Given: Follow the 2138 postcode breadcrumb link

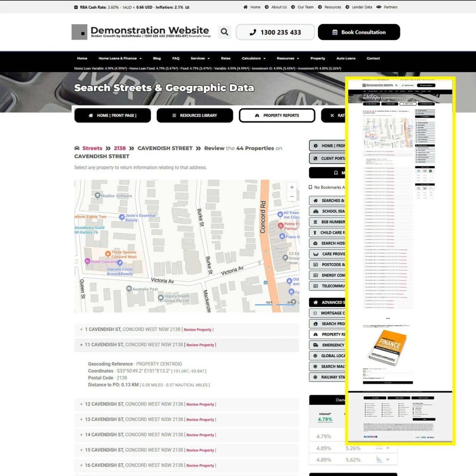Looking at the screenshot, I should [120, 148].
